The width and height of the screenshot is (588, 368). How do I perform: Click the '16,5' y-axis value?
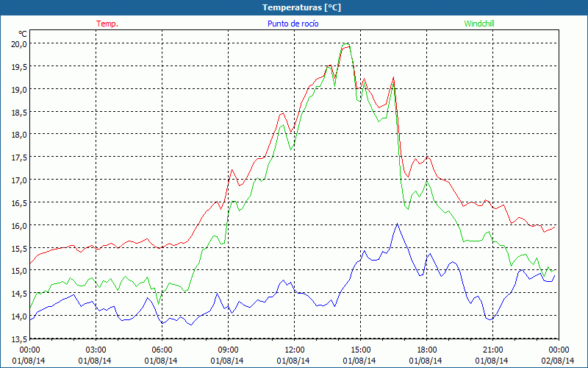(x=20, y=203)
